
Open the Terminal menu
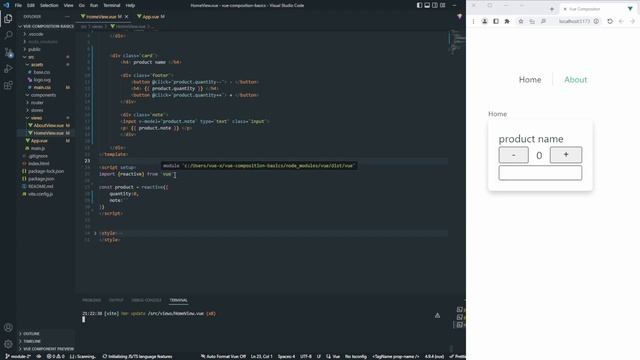[112, 5]
